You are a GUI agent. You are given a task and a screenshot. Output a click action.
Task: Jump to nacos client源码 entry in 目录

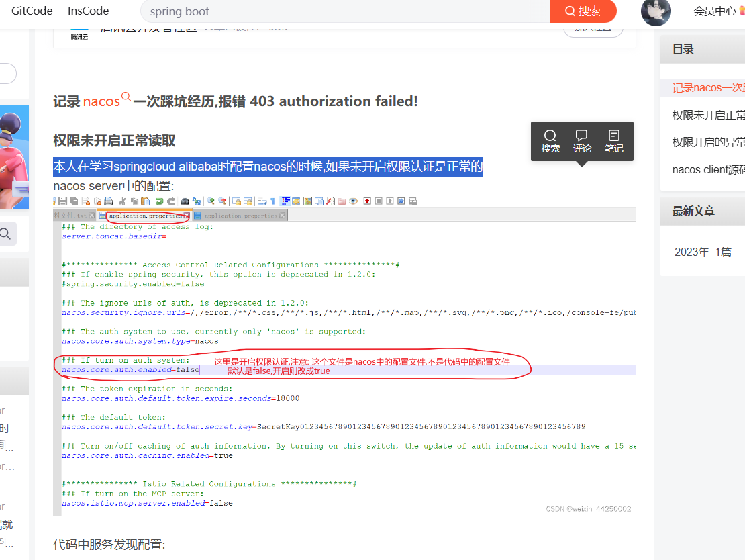708,170
